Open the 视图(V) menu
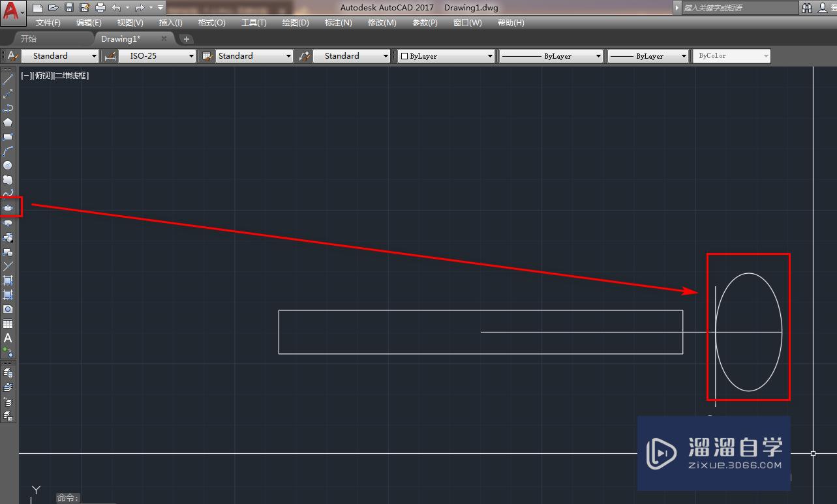The image size is (837, 504). [130, 23]
